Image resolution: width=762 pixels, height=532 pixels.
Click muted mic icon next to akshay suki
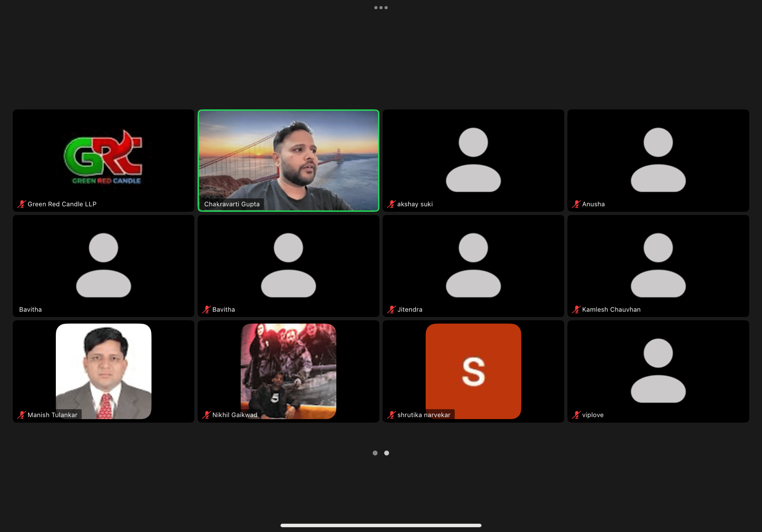pos(391,204)
